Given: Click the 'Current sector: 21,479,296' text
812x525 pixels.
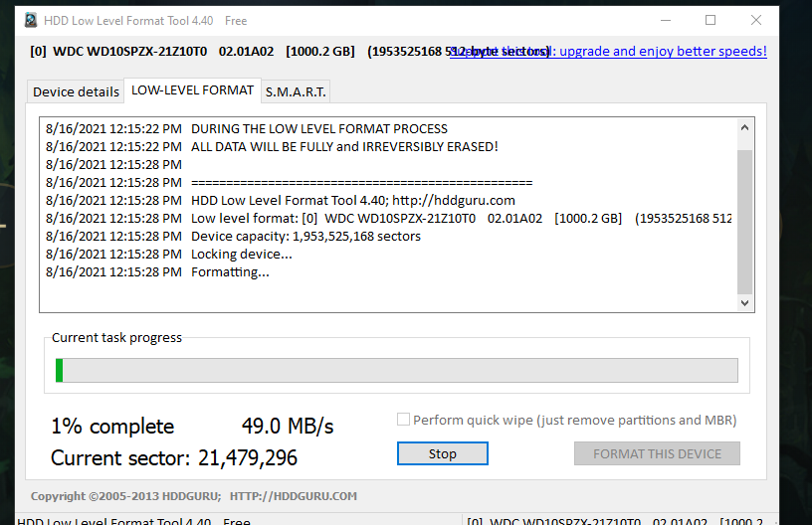Looking at the screenshot, I should point(174,457).
